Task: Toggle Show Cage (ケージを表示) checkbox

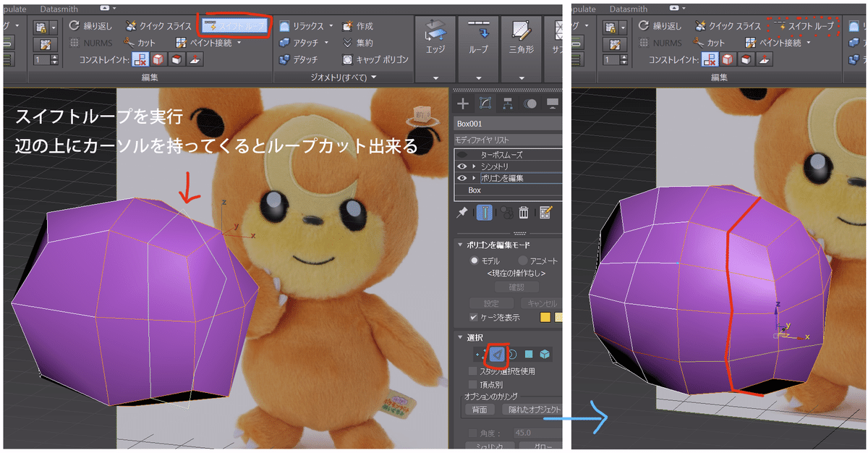Action: coord(473,318)
